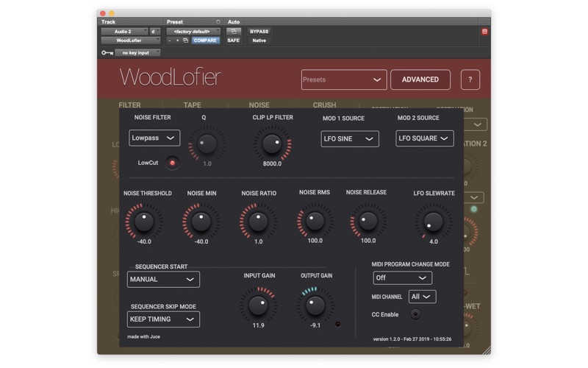Click the Q value 1.0
The height and width of the screenshot is (368, 588).
[x=207, y=163]
